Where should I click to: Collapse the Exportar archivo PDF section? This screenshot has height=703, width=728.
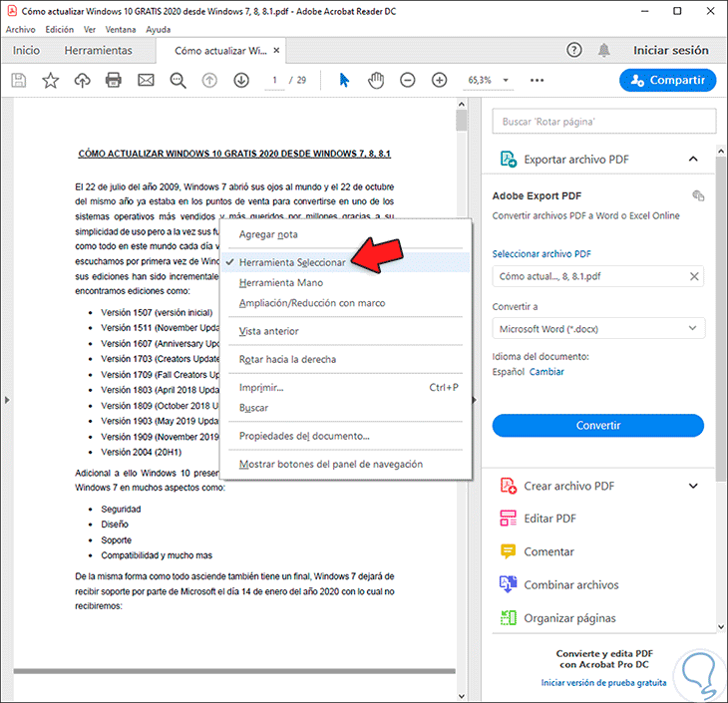(x=693, y=159)
